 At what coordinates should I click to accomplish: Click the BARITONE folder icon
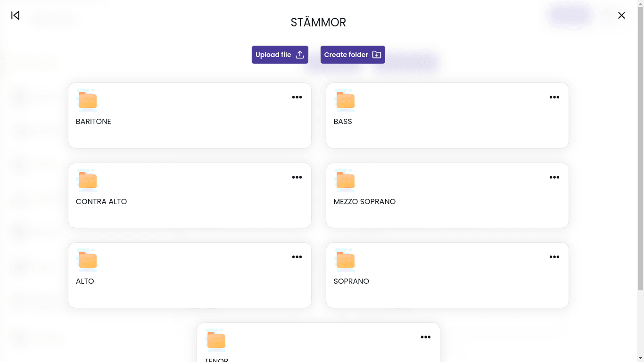pyautogui.click(x=87, y=100)
